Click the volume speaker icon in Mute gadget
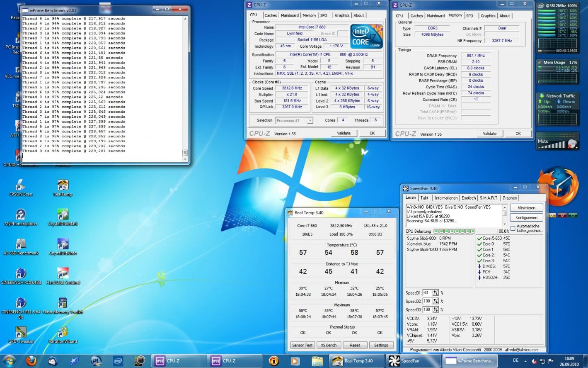This screenshot has width=588, height=368. tap(572, 144)
